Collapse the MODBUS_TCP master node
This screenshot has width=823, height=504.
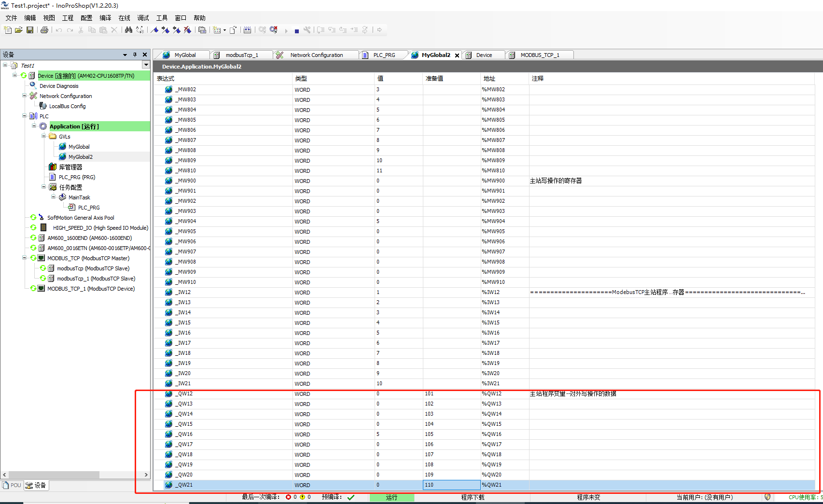(24, 258)
